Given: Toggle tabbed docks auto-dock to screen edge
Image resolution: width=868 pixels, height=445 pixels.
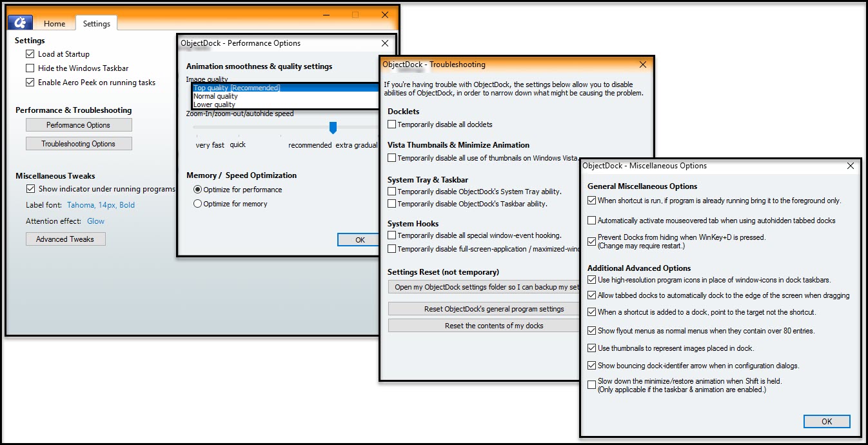Looking at the screenshot, I should tap(592, 295).
